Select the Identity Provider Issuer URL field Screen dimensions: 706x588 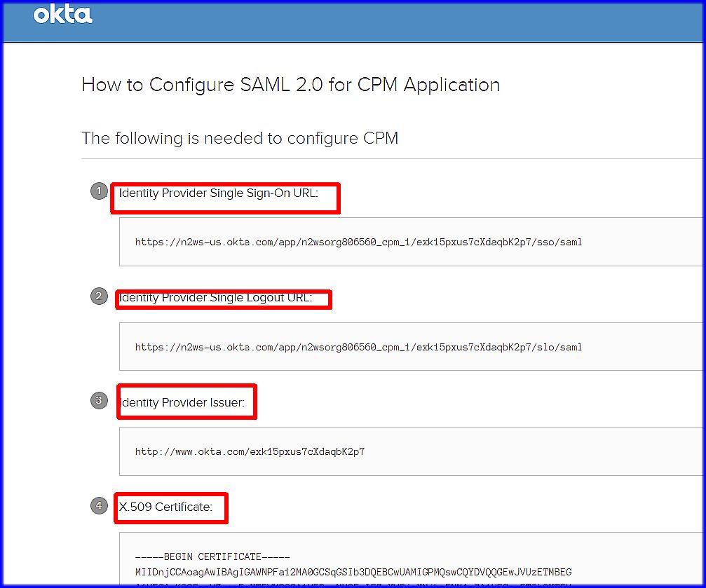tap(412, 451)
